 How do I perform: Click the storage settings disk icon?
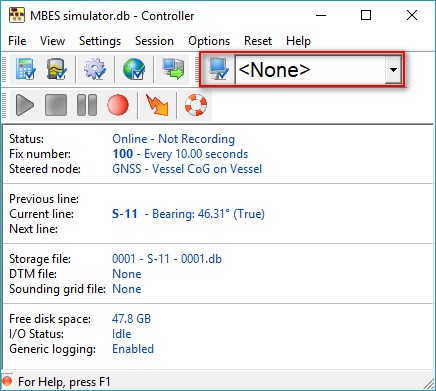[56, 69]
